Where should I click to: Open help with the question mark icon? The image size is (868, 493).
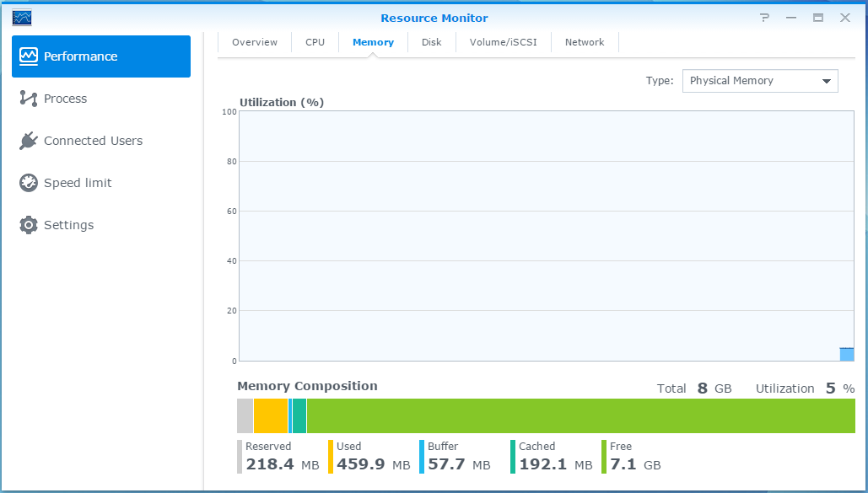point(764,18)
